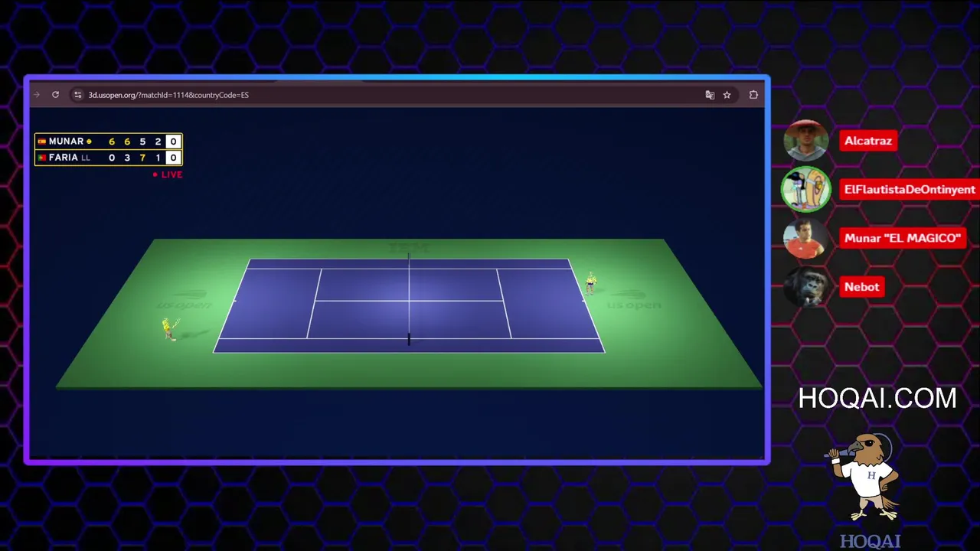Reload the page with the refresh icon
Viewport: 980px width, 551px height.
pyautogui.click(x=55, y=95)
